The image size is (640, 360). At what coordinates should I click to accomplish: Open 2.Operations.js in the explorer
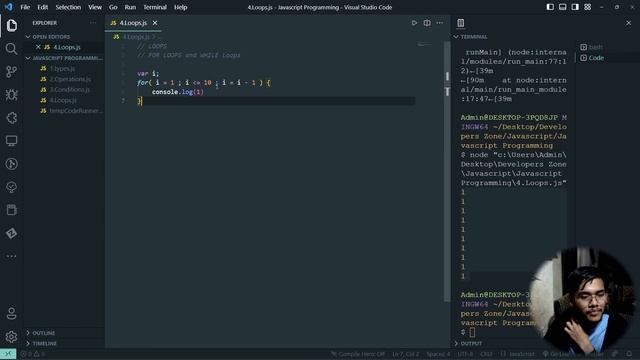click(x=70, y=79)
